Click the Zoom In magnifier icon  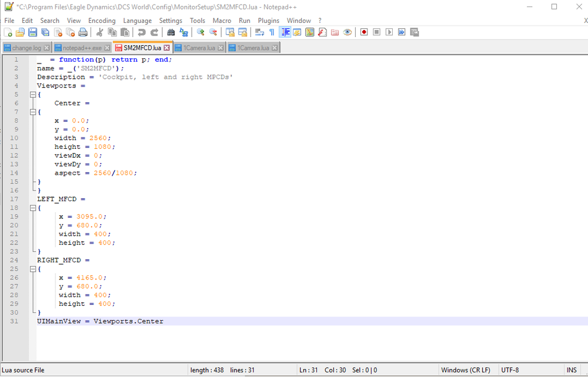click(x=201, y=32)
